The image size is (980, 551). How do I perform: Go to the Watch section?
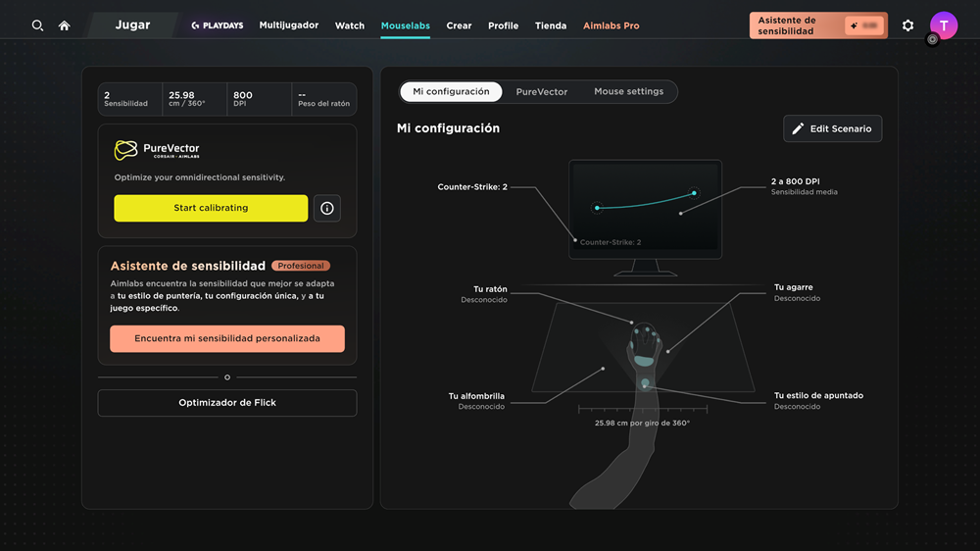pyautogui.click(x=350, y=25)
